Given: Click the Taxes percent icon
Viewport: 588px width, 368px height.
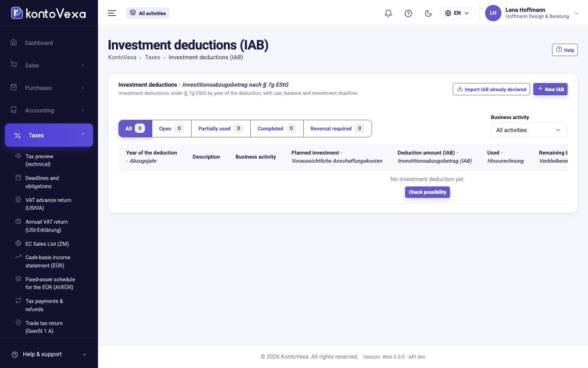Looking at the screenshot, I should (x=18, y=135).
